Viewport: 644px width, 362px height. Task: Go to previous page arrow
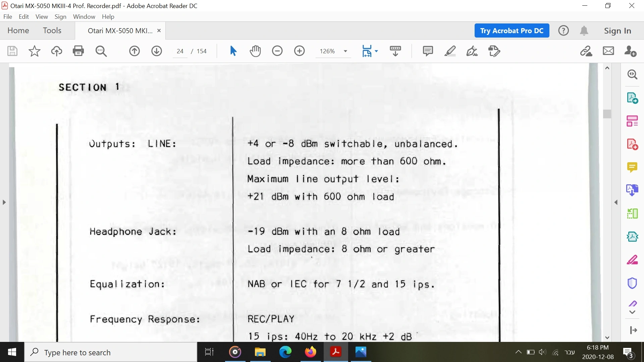point(135,51)
